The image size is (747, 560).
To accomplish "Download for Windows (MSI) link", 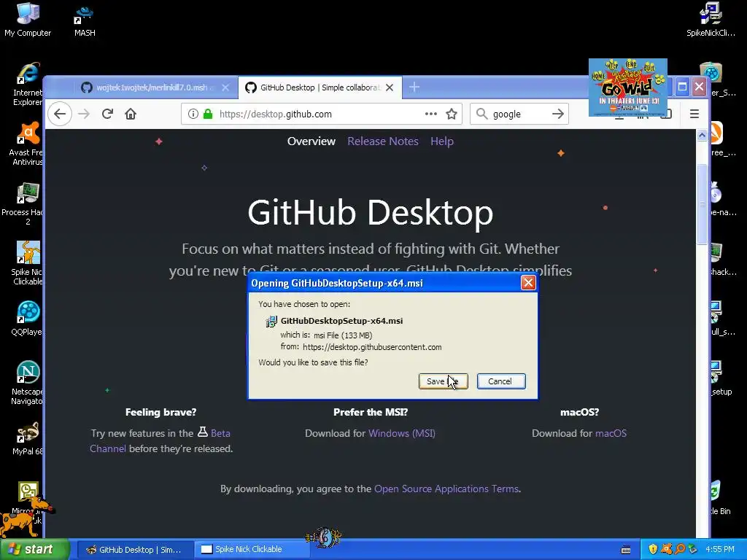I will [402, 433].
